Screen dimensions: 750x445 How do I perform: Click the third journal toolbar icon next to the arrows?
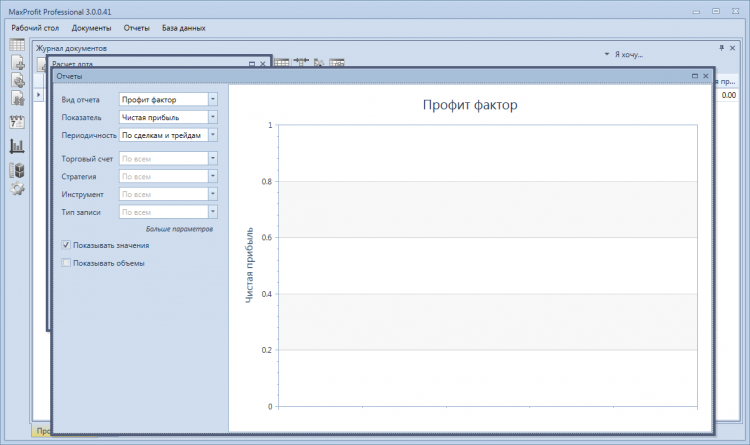pos(319,62)
